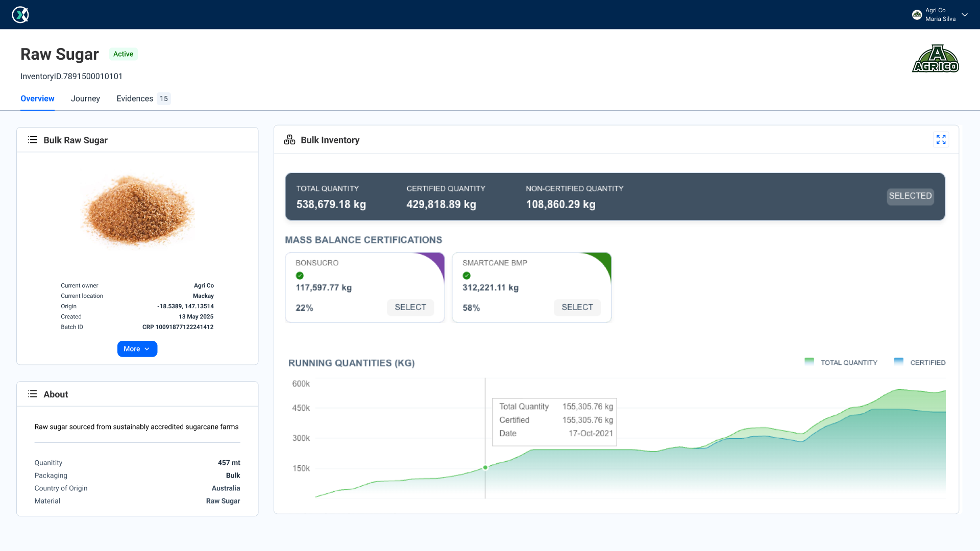Click the app logo in top bar
This screenshot has width=980, height=551.
(x=20, y=15)
